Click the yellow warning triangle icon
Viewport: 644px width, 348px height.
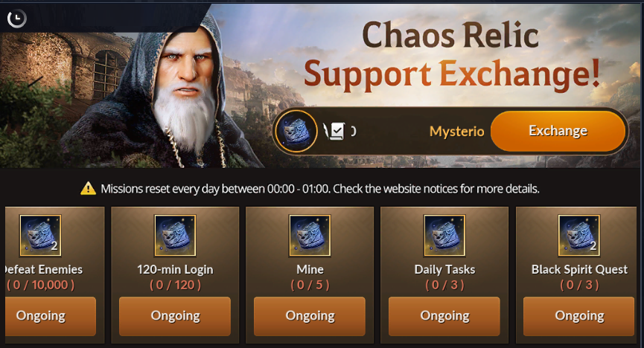pyautogui.click(x=88, y=188)
